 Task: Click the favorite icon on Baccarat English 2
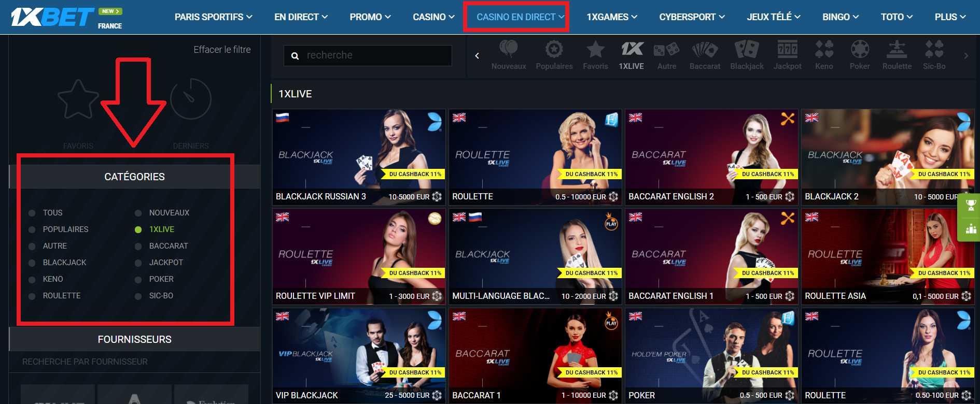coord(790,196)
